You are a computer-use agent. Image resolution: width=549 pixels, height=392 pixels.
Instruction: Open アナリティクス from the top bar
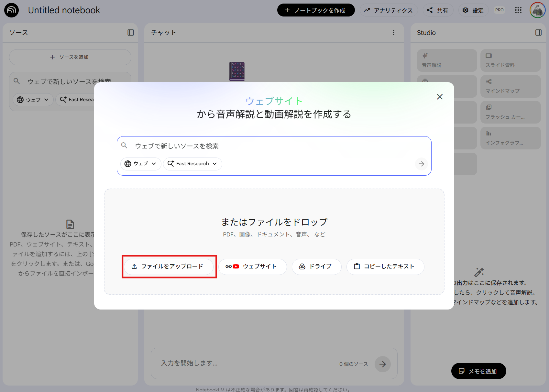(x=389, y=10)
